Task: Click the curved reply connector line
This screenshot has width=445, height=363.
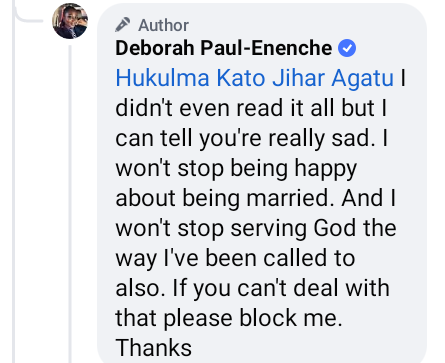Action: click(x=29, y=15)
